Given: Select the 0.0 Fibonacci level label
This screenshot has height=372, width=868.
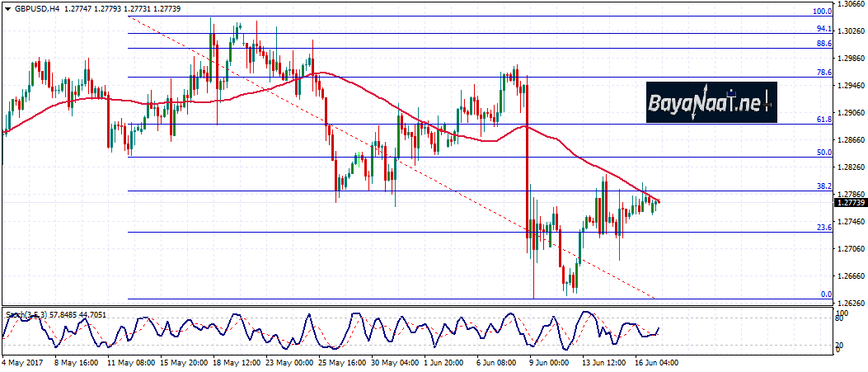Looking at the screenshot, I should (x=827, y=294).
